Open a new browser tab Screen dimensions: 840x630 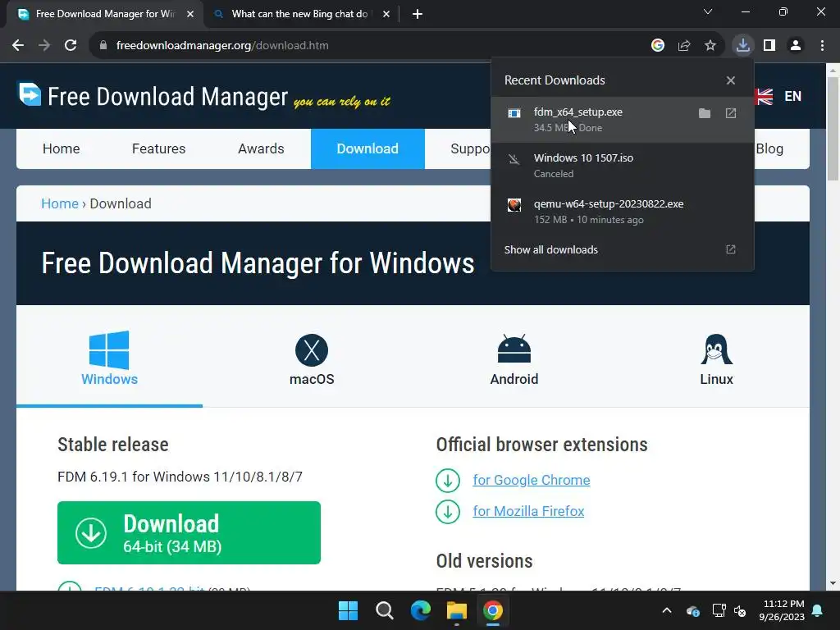click(x=418, y=14)
